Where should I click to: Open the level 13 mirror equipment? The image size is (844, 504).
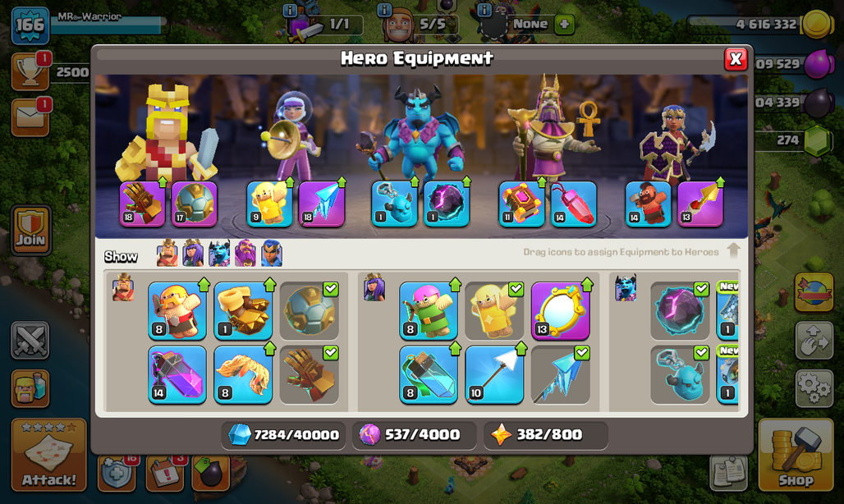click(560, 311)
